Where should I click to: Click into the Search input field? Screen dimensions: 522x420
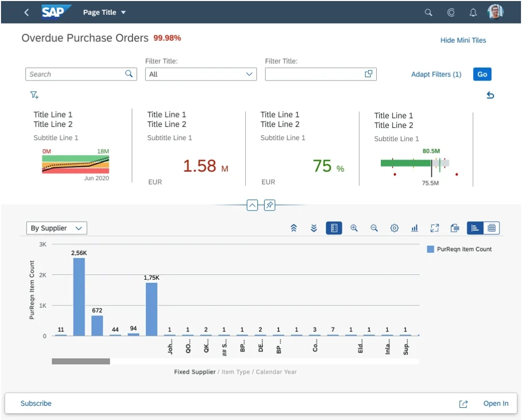[75, 74]
